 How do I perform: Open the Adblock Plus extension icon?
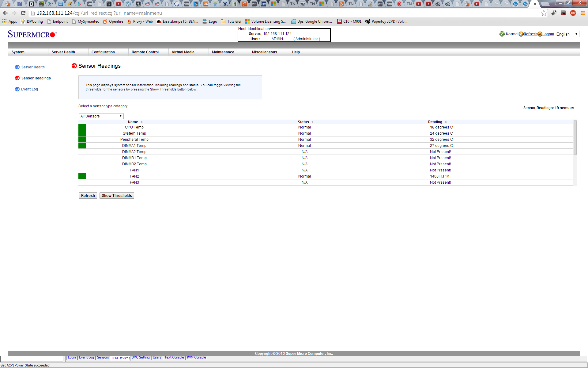(573, 13)
